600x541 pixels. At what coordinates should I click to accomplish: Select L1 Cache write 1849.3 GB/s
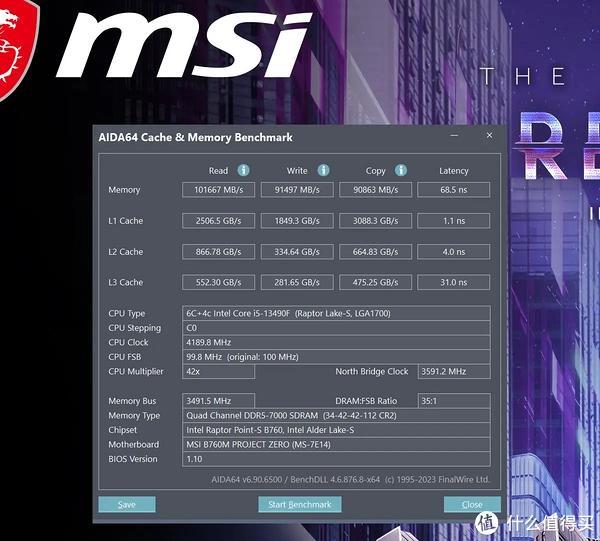pos(297,221)
